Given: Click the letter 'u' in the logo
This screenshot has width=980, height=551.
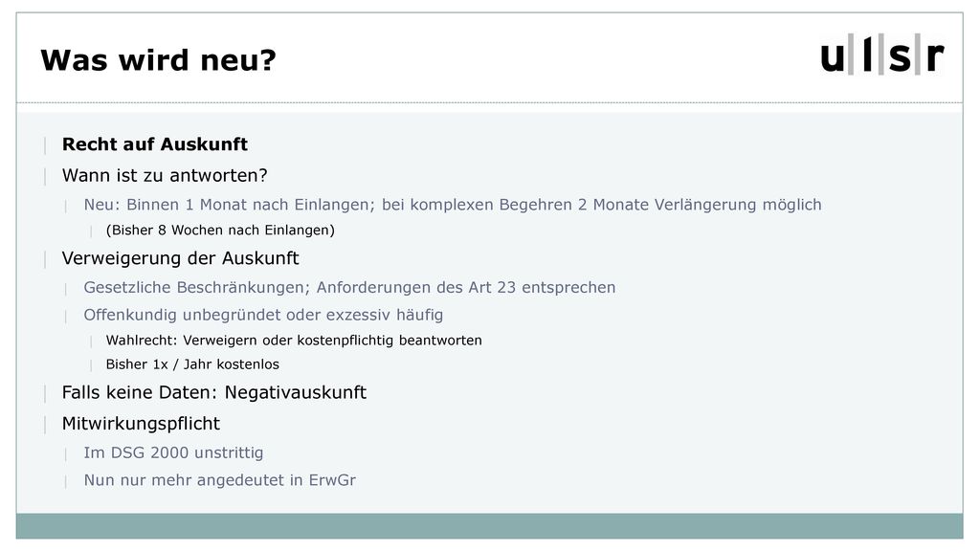Looking at the screenshot, I should [x=833, y=58].
